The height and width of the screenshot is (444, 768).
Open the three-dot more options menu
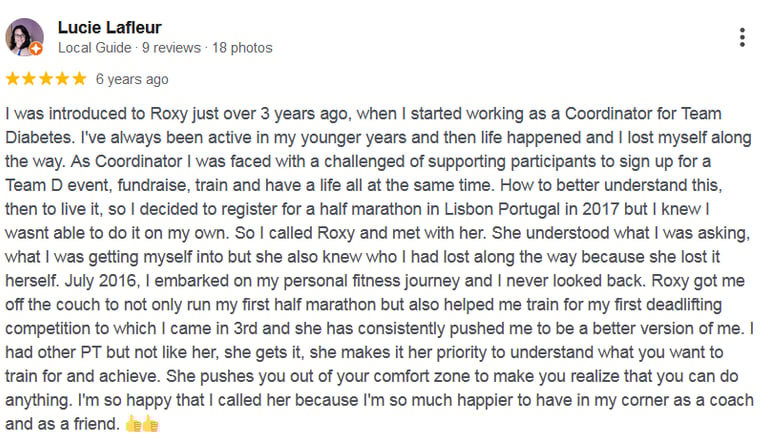pos(742,38)
